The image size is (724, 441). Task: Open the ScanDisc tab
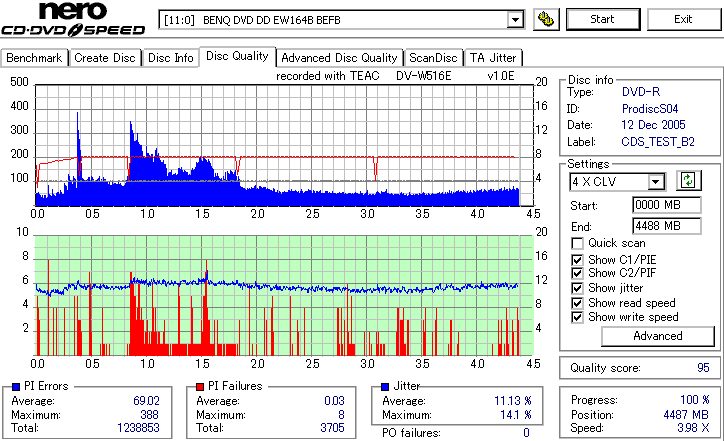click(x=433, y=58)
